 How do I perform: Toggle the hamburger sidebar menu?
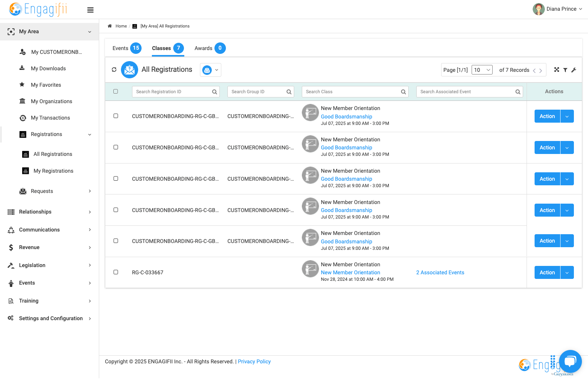(x=90, y=10)
